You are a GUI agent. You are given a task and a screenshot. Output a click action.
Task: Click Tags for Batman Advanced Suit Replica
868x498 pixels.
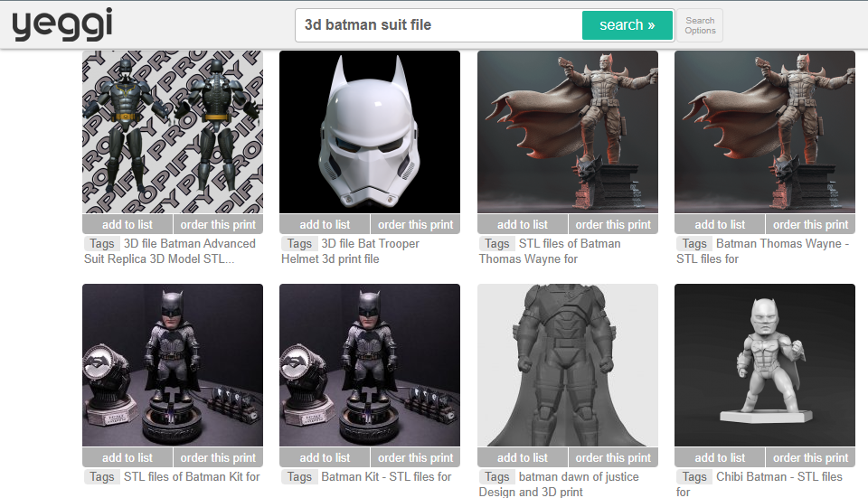click(x=102, y=243)
